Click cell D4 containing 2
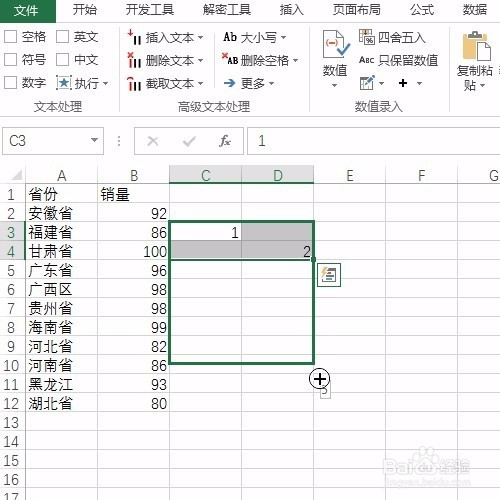Image resolution: width=500 pixels, height=500 pixels. (277, 251)
